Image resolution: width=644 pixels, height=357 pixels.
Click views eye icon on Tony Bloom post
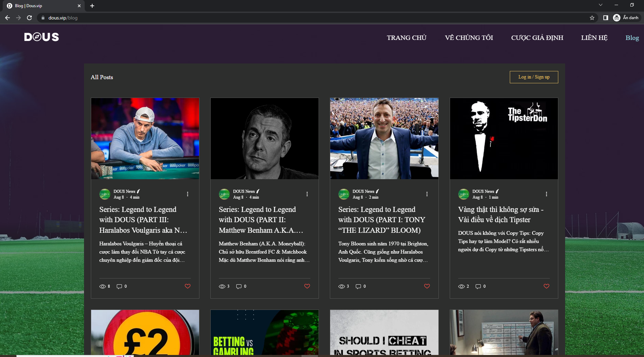(x=341, y=286)
